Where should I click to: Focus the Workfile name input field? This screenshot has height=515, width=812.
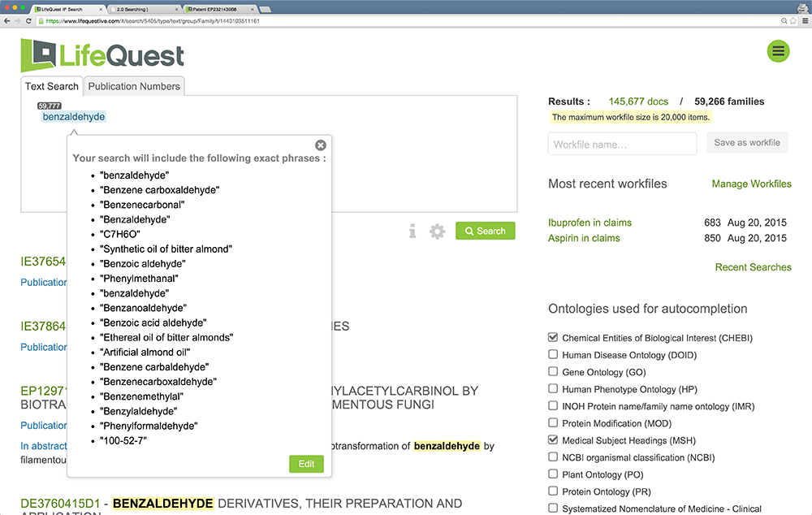tap(623, 144)
